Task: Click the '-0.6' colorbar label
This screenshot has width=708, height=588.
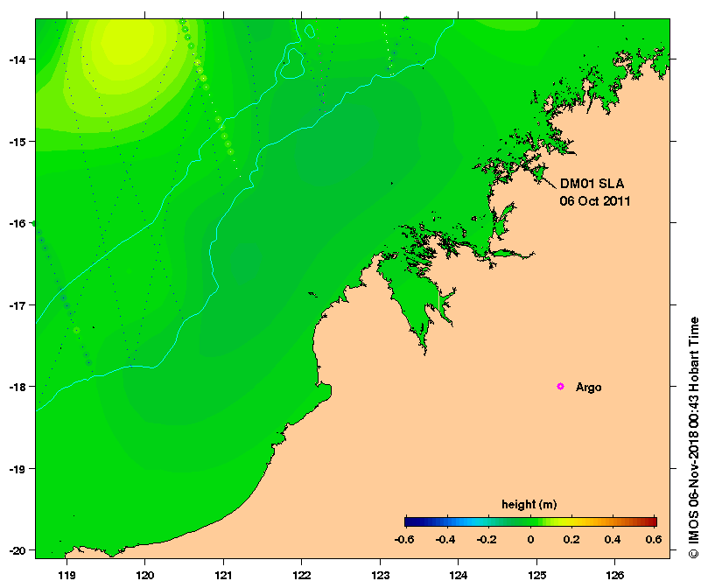Action: click(x=404, y=539)
